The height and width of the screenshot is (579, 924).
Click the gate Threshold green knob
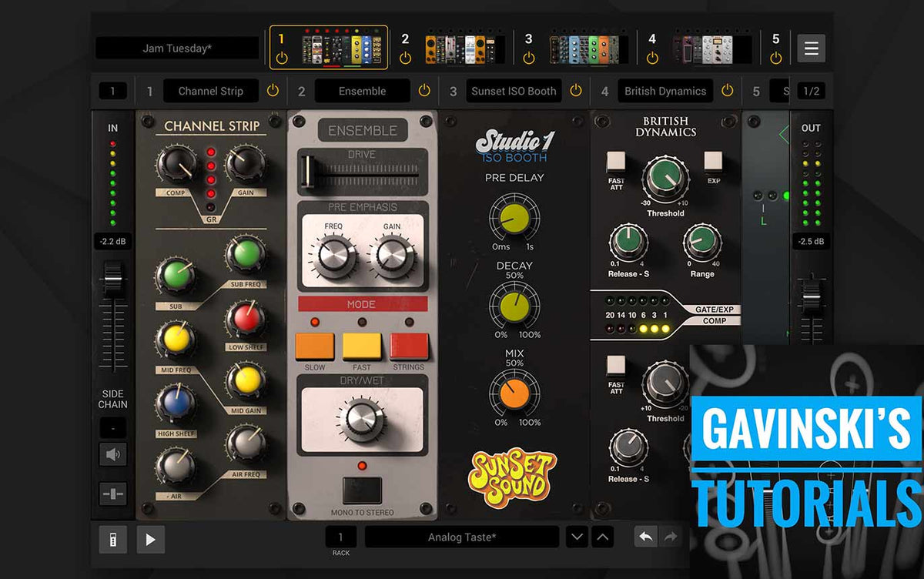click(665, 179)
